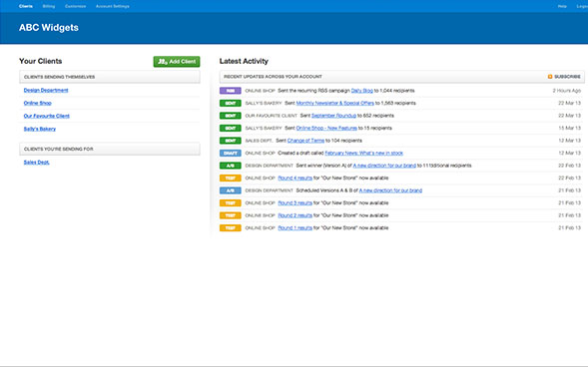Click TEST badge on Round 1 results row
588x367 pixels.
pos(231,227)
